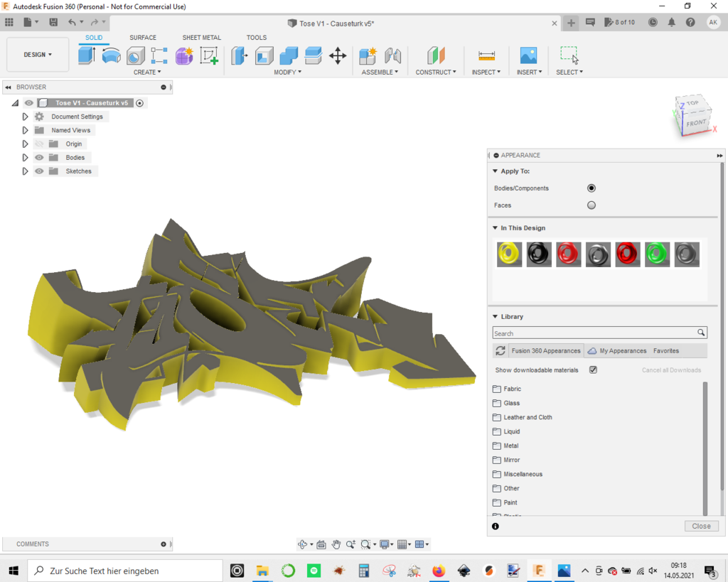
Task: Switch to the SURFACE tab
Action: pyautogui.click(x=143, y=38)
